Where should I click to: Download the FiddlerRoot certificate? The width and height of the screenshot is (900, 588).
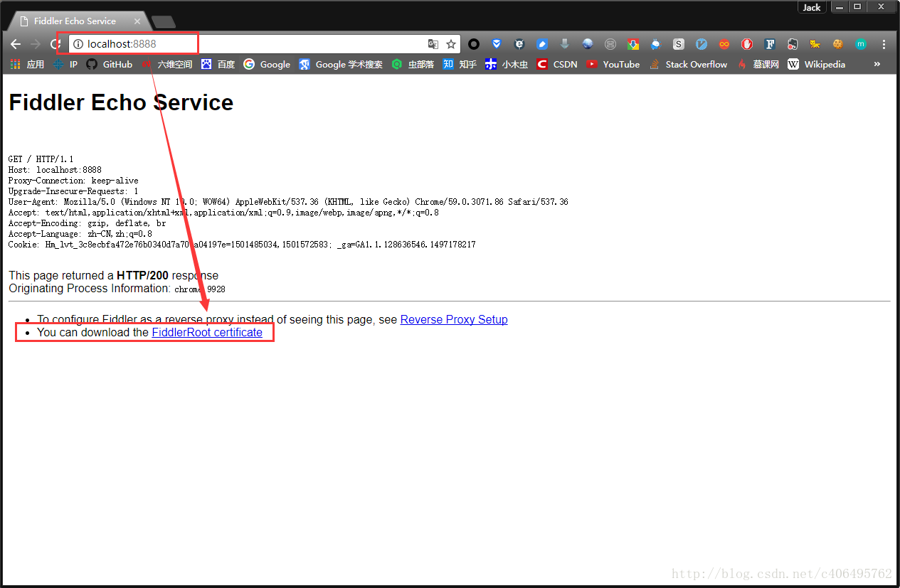click(x=207, y=333)
